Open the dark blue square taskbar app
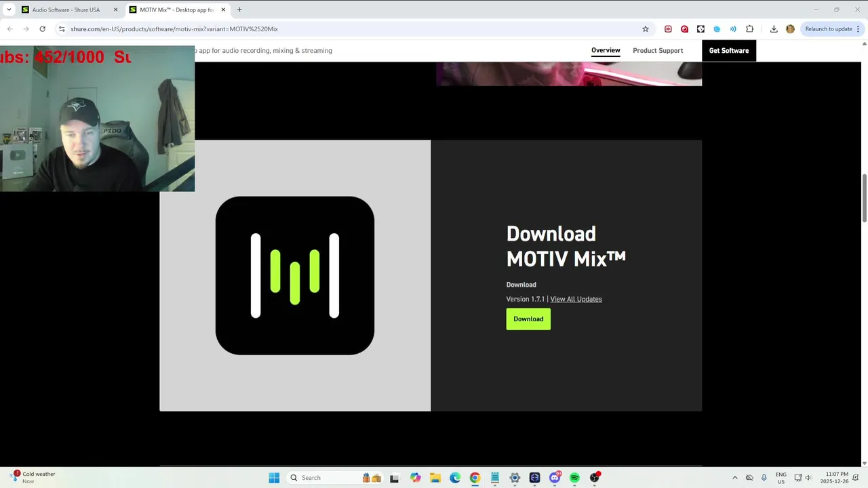This screenshot has height=488, width=868. (534, 478)
